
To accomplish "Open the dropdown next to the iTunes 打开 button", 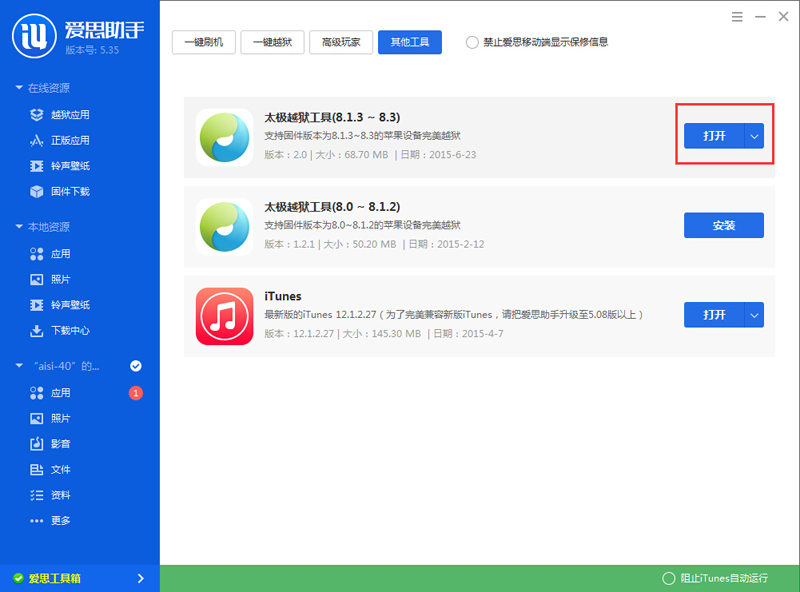I will point(755,314).
